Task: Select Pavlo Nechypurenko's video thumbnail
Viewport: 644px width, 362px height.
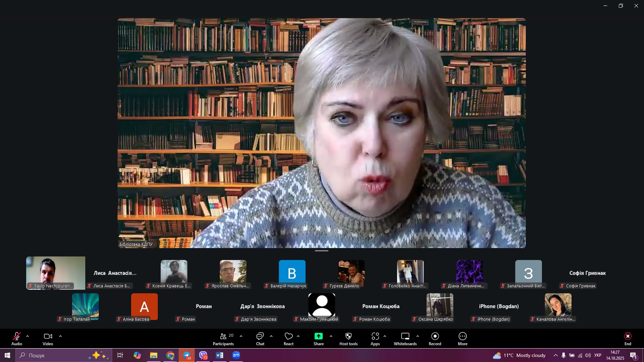Action: [x=56, y=273]
